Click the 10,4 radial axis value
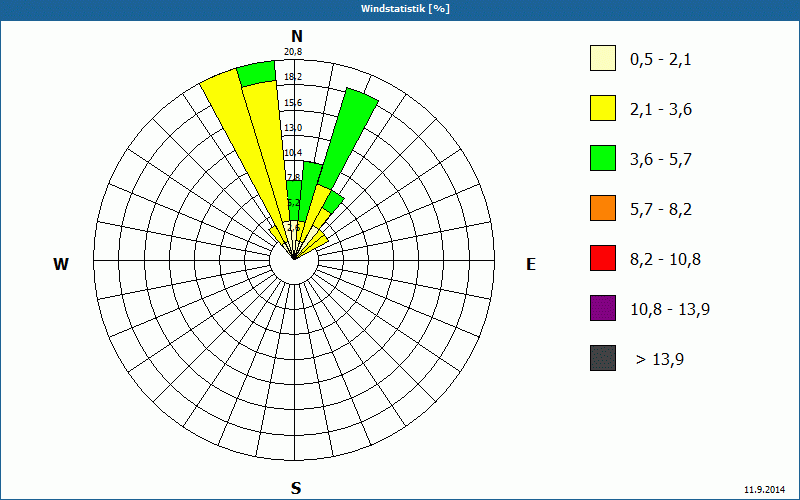Screen dimensions: 800x500 coord(293,153)
